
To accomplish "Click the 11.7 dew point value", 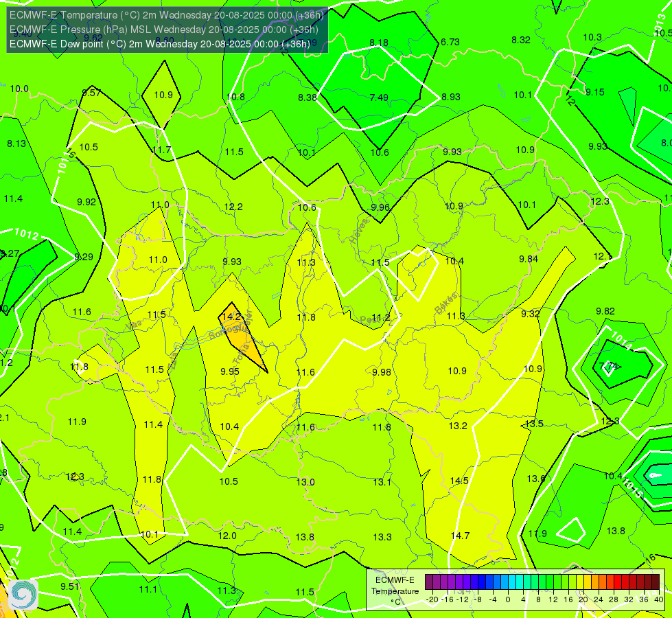I will click(x=161, y=150).
